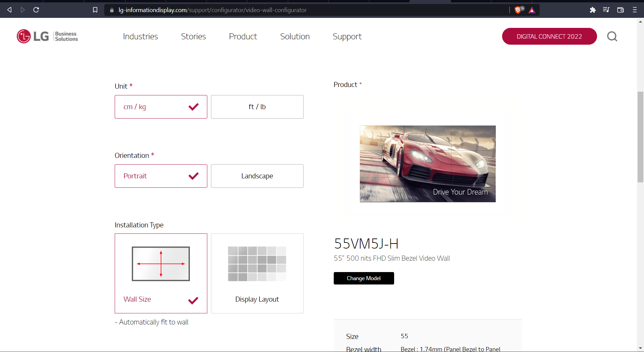Image resolution: width=644 pixels, height=352 pixels.
Task: Open the Solution menu
Action: [295, 36]
